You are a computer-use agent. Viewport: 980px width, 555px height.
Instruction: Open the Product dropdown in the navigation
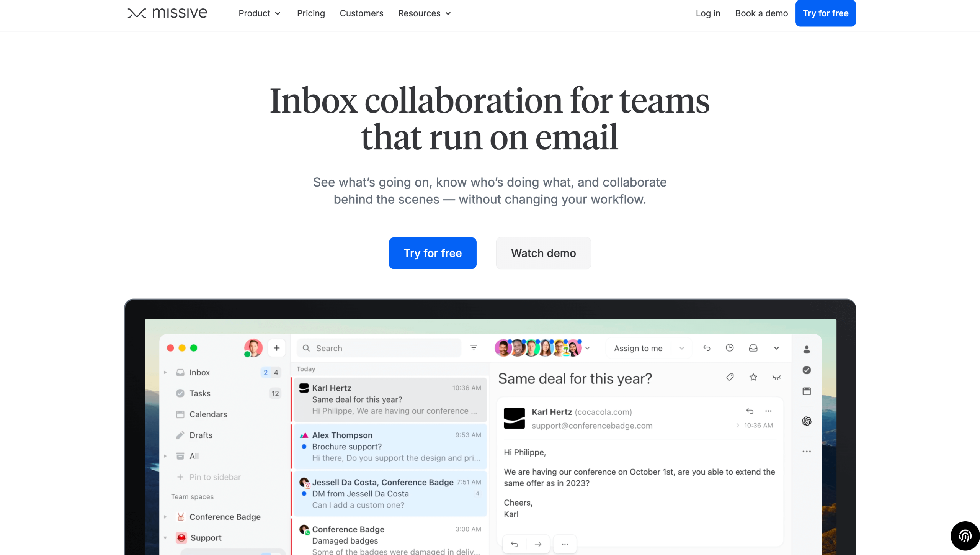click(260, 13)
